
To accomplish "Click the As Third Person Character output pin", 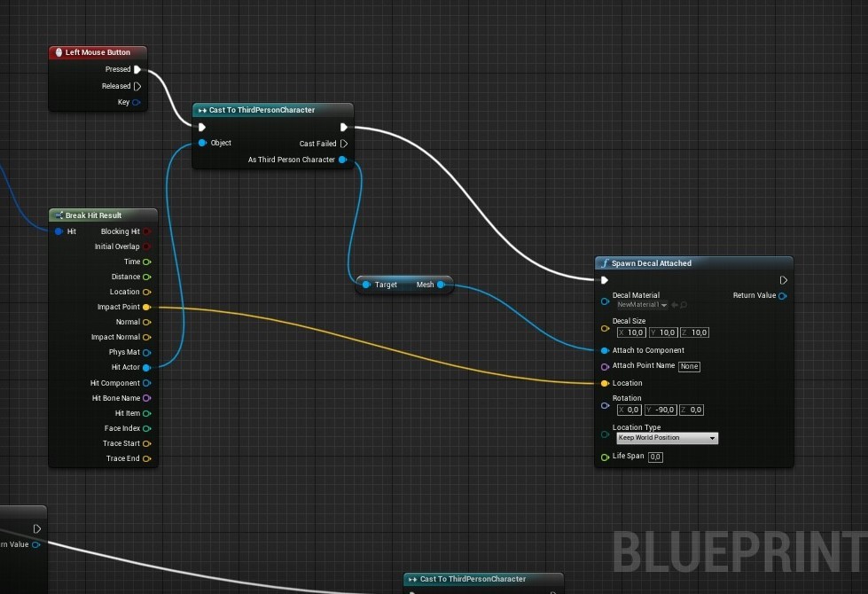I will 342,160.
